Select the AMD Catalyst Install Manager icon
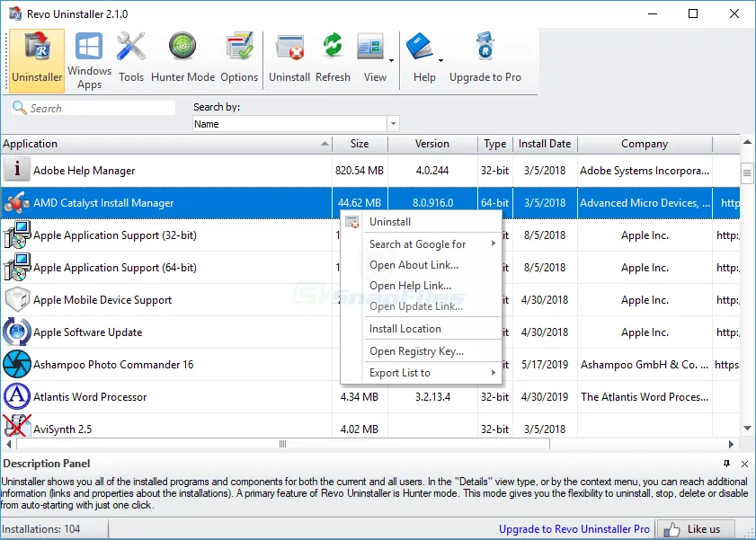756x540 pixels. (x=17, y=203)
